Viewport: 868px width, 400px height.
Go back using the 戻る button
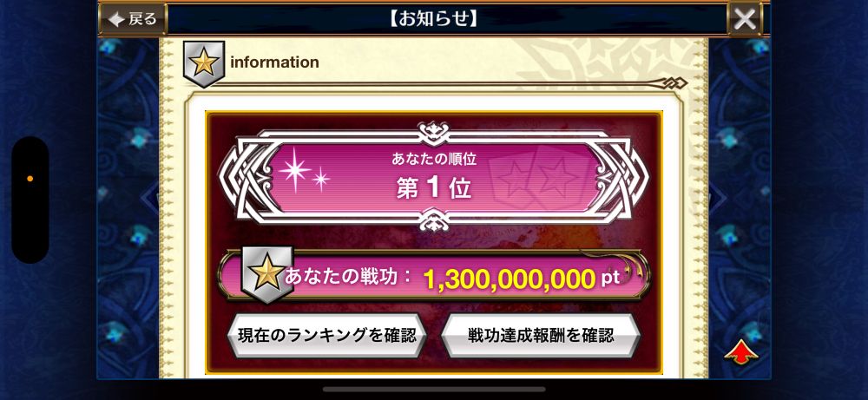(133, 19)
